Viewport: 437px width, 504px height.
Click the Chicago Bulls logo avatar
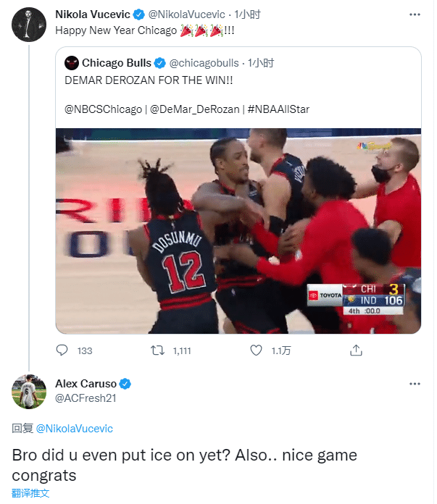tap(71, 62)
